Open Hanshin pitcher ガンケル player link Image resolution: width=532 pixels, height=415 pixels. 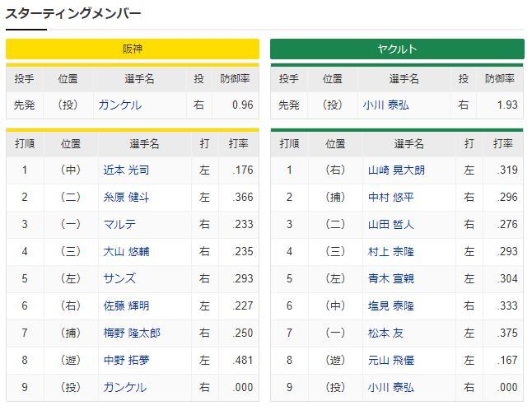119,105
